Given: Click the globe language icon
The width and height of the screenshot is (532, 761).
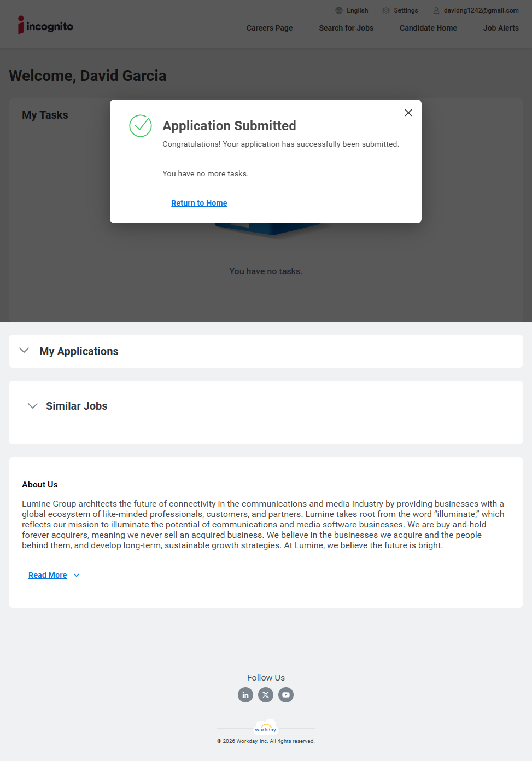Looking at the screenshot, I should (x=339, y=10).
